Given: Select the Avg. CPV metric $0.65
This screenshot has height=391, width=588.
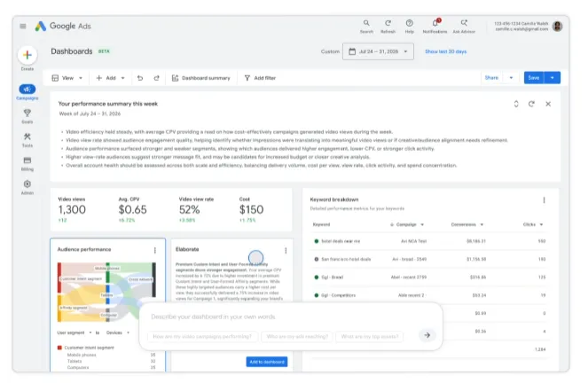Looking at the screenshot, I should point(132,209).
